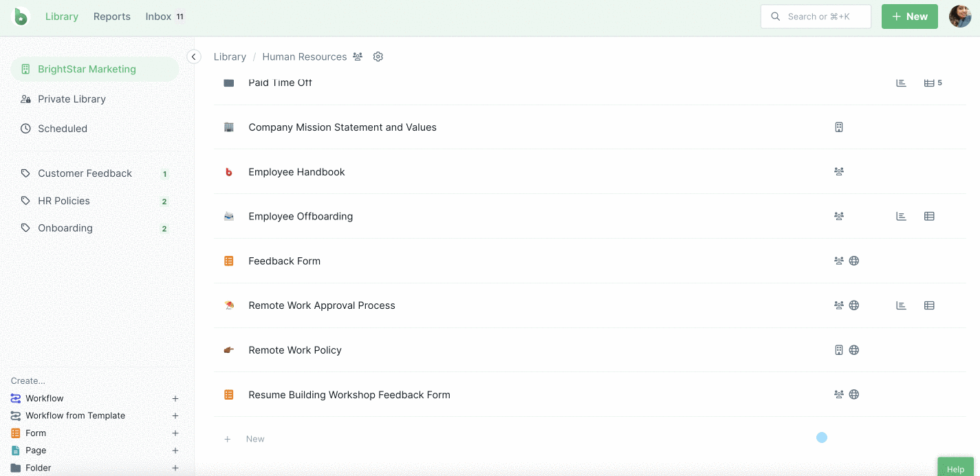980x476 pixels.
Task: Click the blue dot near the New row
Action: [821, 437]
